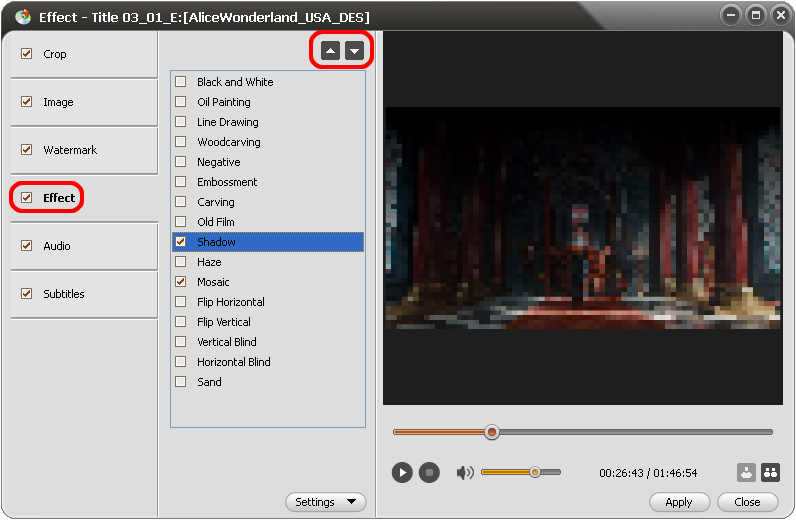
Task: Enable the Line Drawing effect checkbox
Action: coord(180,121)
